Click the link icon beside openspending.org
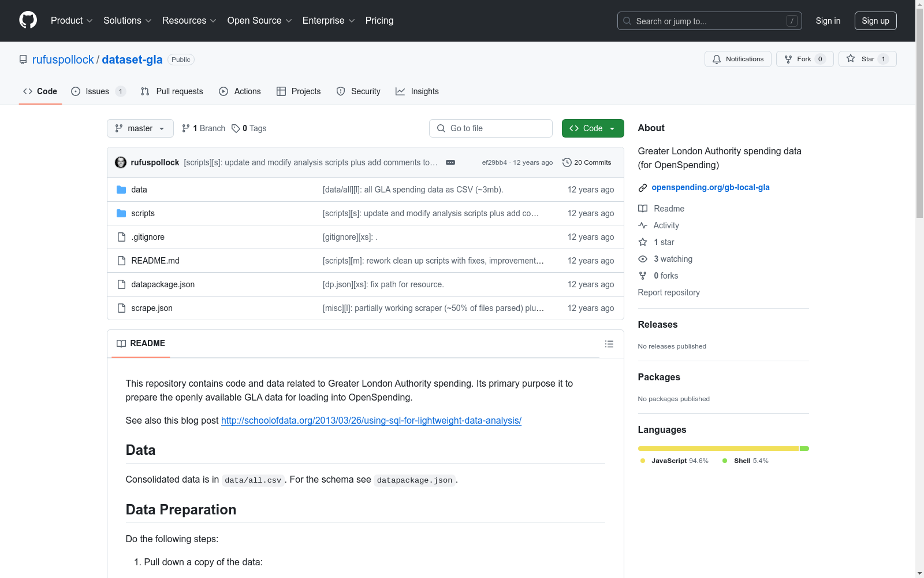Viewport: 924px width, 578px height. 643,188
